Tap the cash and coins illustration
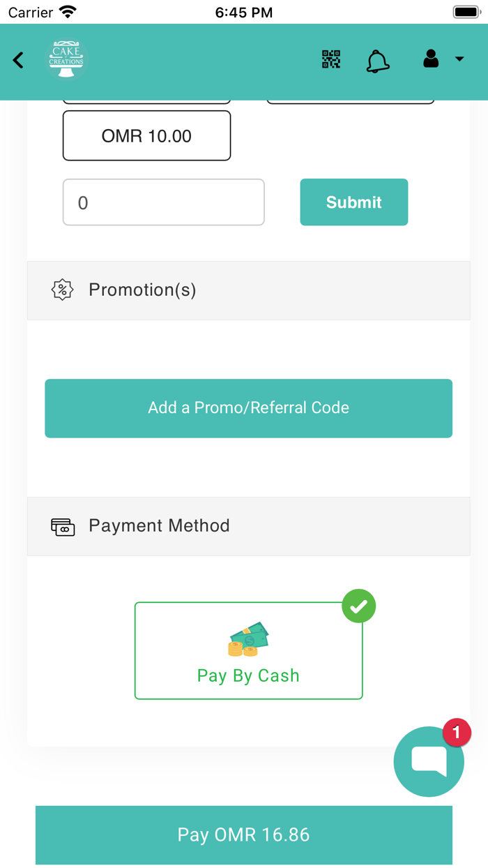The width and height of the screenshot is (488, 868). pos(248,639)
